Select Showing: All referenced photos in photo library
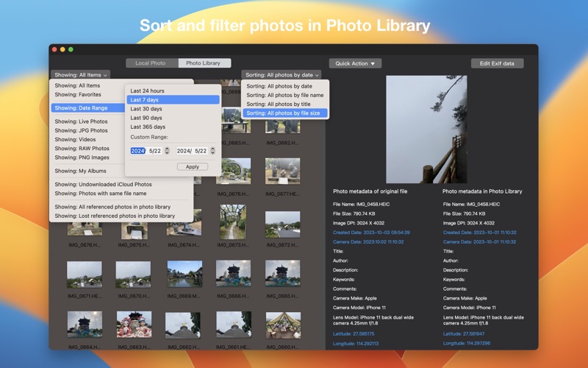588x368 pixels. 112,207
